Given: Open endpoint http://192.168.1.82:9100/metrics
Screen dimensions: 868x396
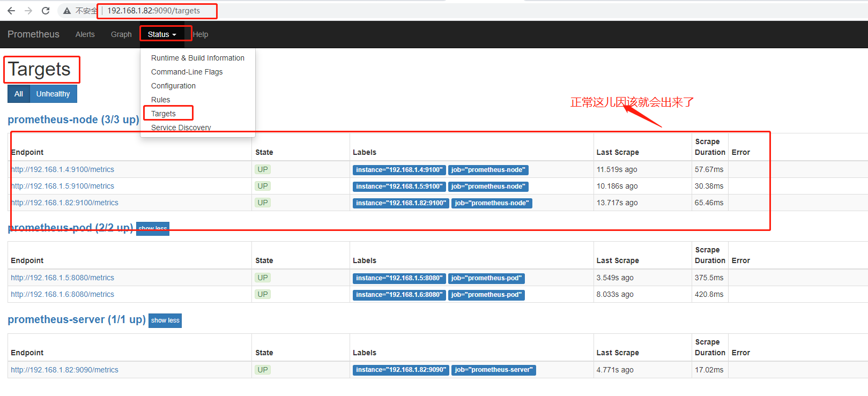Looking at the screenshot, I should 64,203.
